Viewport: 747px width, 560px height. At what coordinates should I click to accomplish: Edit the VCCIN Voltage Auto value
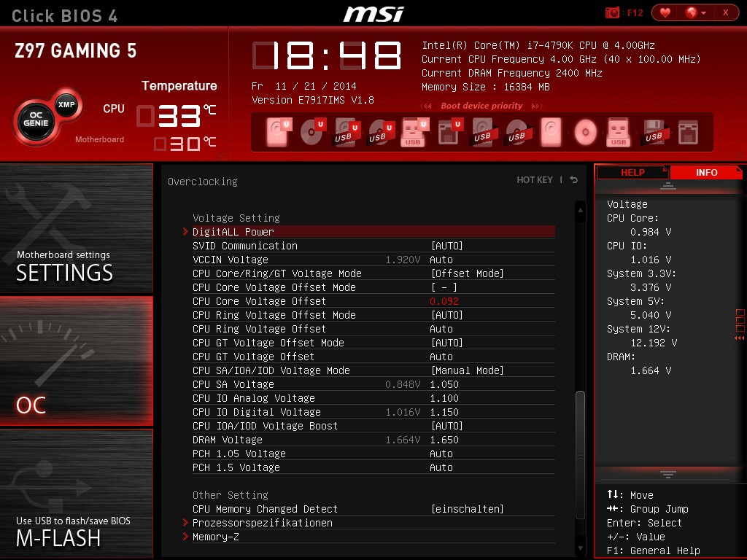[x=441, y=260]
